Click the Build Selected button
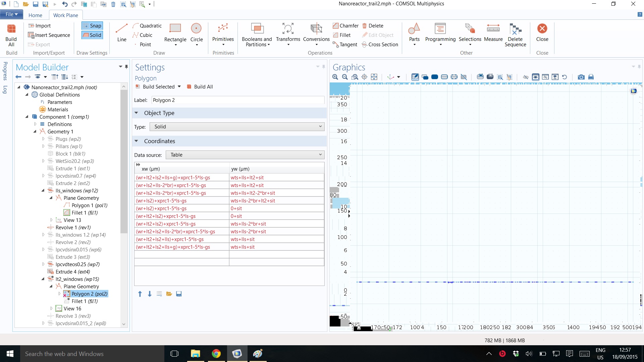644x362 pixels. (155, 87)
